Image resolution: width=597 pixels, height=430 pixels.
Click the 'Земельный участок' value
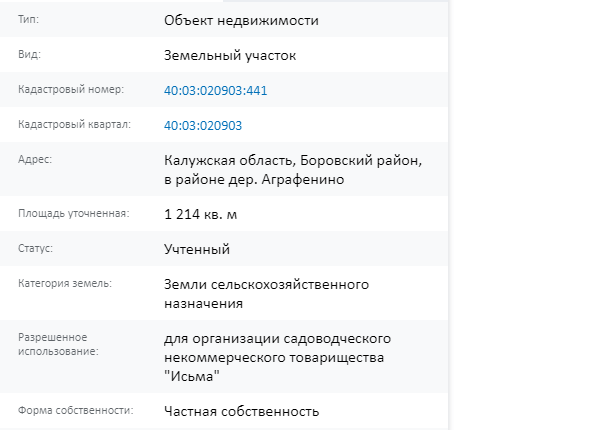[230, 56]
